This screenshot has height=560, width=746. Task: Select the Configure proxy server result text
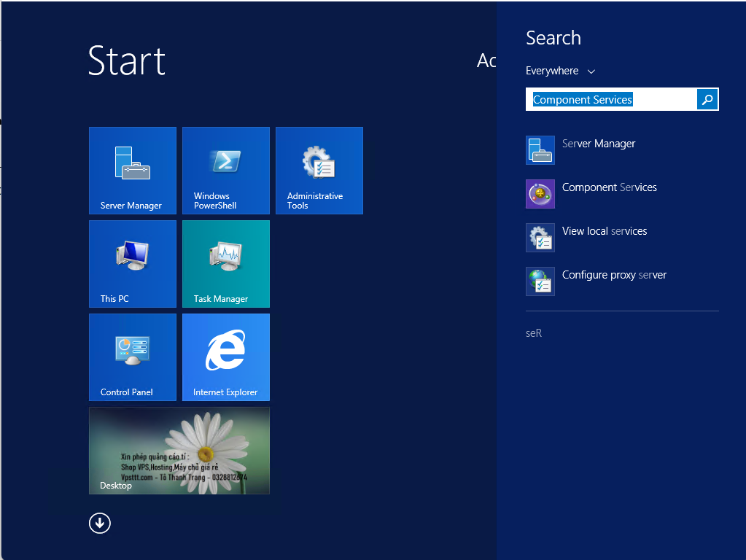(614, 275)
